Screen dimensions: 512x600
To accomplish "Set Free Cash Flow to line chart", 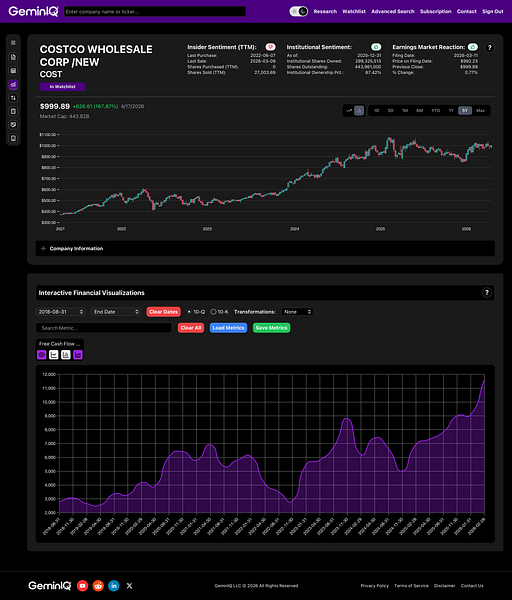I will coord(54,355).
